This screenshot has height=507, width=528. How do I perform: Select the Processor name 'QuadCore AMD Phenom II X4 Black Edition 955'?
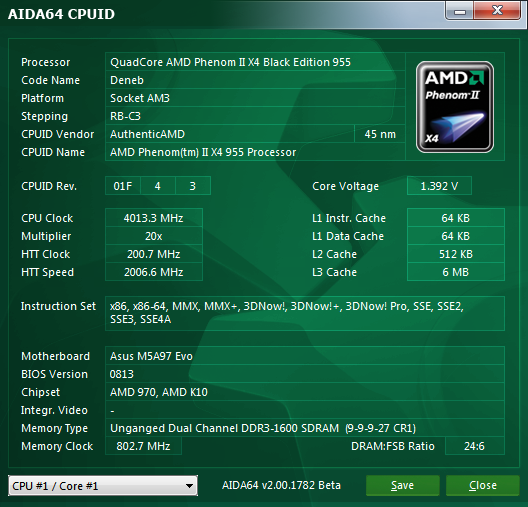click(x=231, y=62)
